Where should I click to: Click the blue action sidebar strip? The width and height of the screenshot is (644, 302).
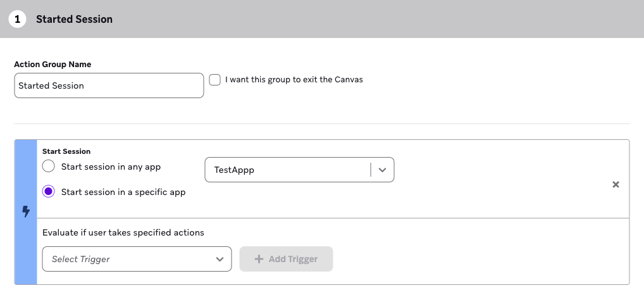[x=26, y=212]
